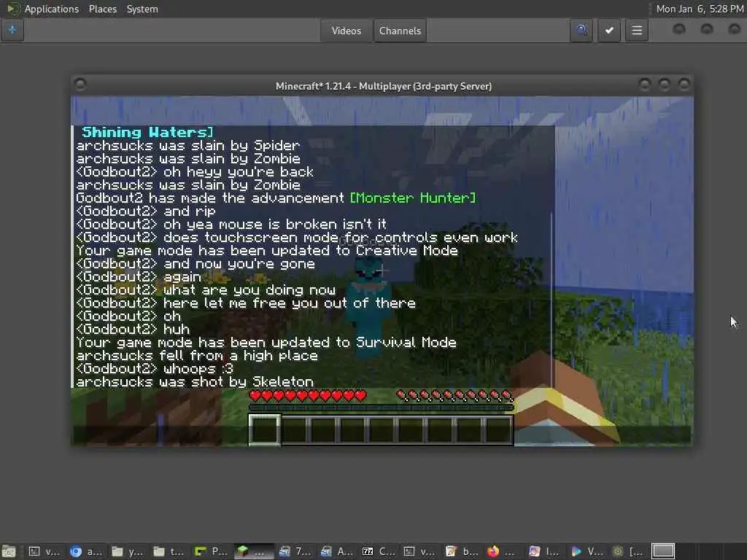This screenshot has height=560, width=747.
Task: Click 'what are you doing now' chat line
Action: point(249,289)
